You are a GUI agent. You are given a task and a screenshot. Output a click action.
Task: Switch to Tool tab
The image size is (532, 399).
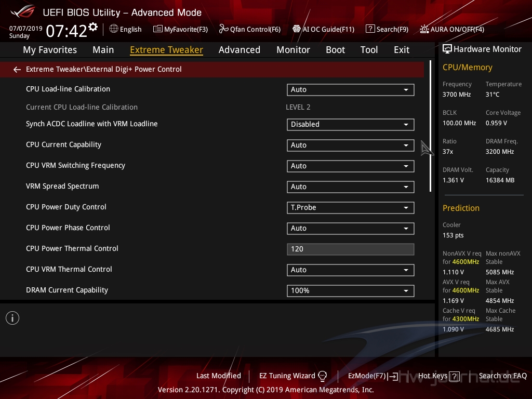369,50
